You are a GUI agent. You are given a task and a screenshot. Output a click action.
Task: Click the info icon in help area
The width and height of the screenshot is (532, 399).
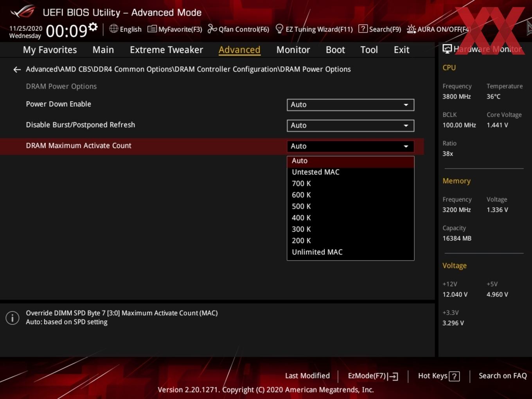[x=13, y=318]
